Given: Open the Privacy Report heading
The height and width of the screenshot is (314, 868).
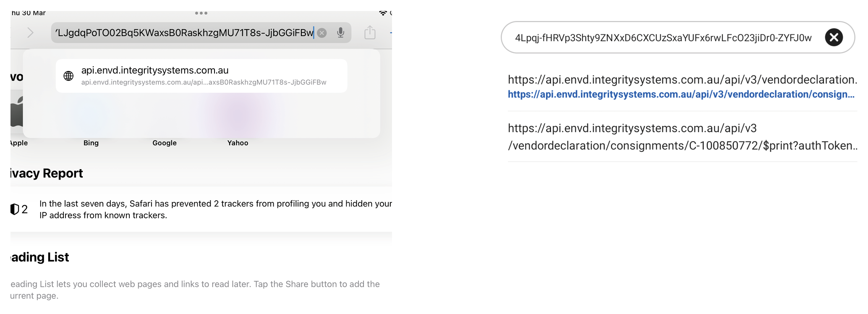Looking at the screenshot, I should click(47, 173).
